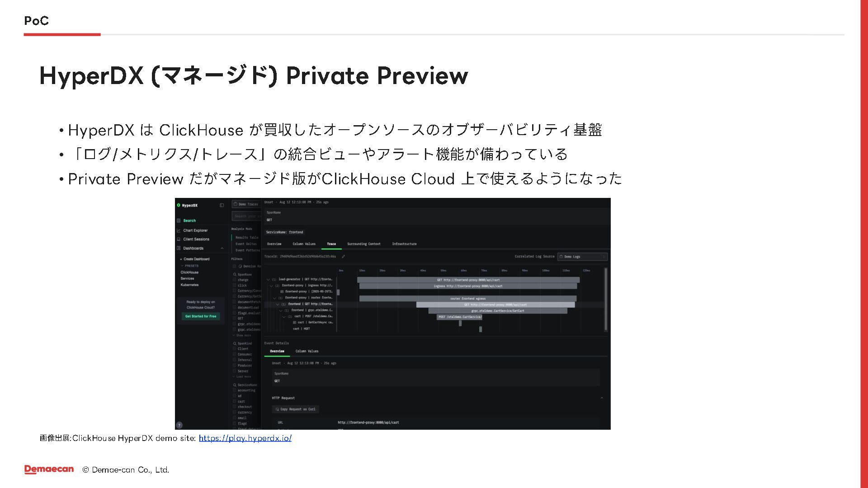Click the trace timeline vertical scrollbar
Image resolution: width=868 pixels, height=488 pixels.
pos(606,298)
